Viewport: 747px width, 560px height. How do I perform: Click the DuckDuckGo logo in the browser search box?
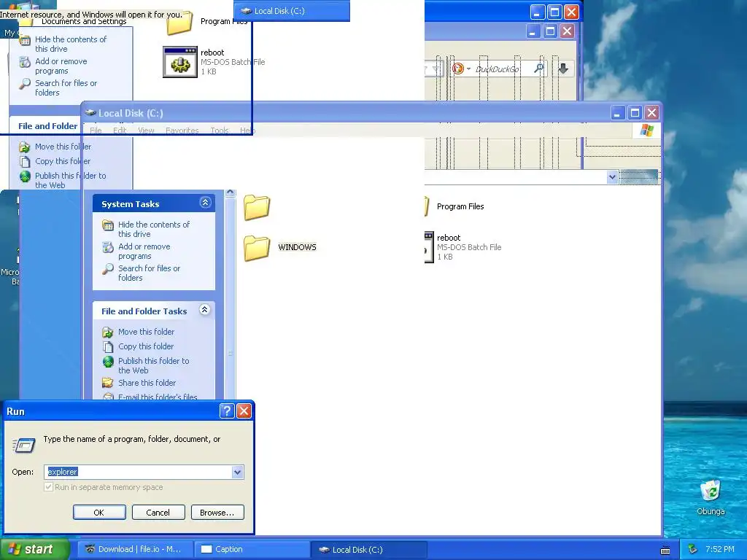click(458, 69)
